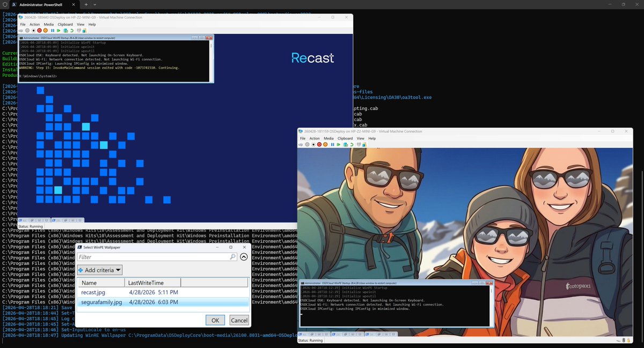Maximize the 181159 Virtual Machine Connection window
The height and width of the screenshot is (348, 644).
tap(613, 131)
